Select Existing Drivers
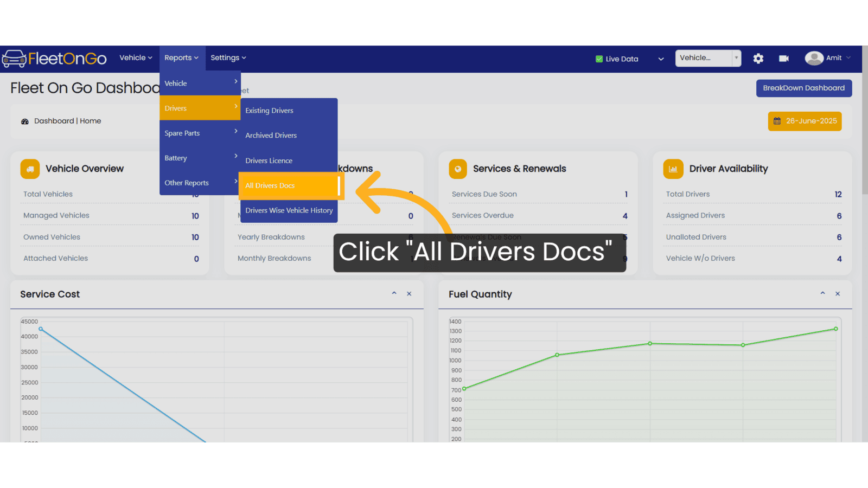The height and width of the screenshot is (488, 868). (x=289, y=111)
